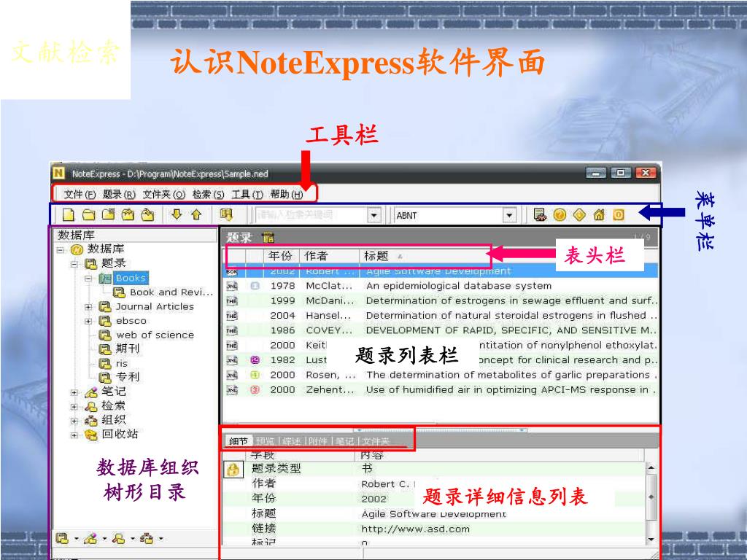Click the details panel scroll-up arrow
Screen dimensions: 747x560
point(651,467)
